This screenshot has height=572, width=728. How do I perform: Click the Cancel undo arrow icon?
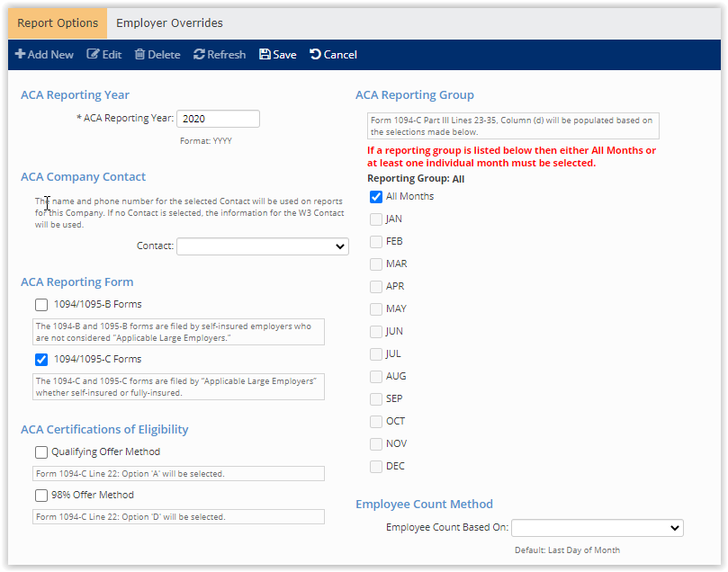tap(315, 55)
